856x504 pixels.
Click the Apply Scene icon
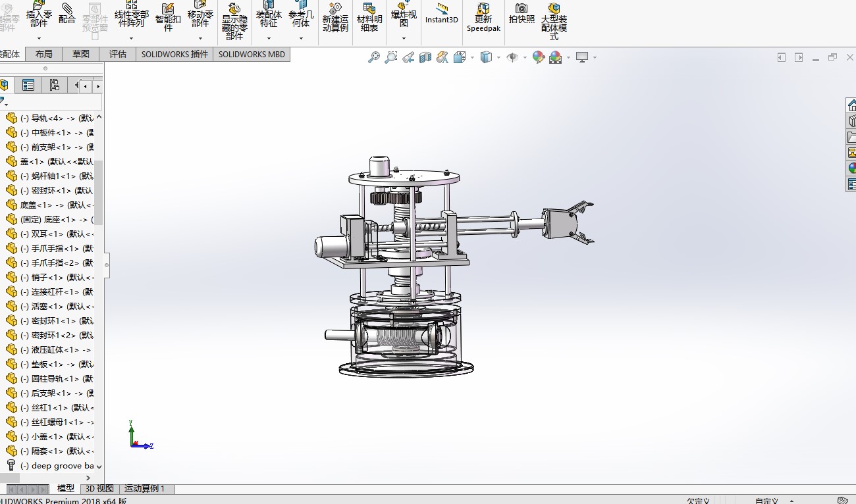pyautogui.click(x=555, y=57)
